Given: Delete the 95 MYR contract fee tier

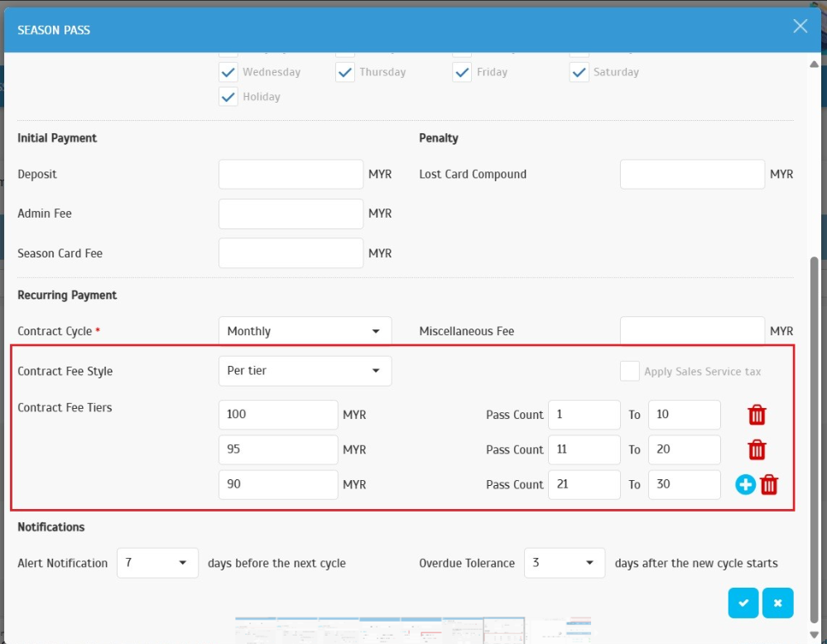Looking at the screenshot, I should point(757,449).
